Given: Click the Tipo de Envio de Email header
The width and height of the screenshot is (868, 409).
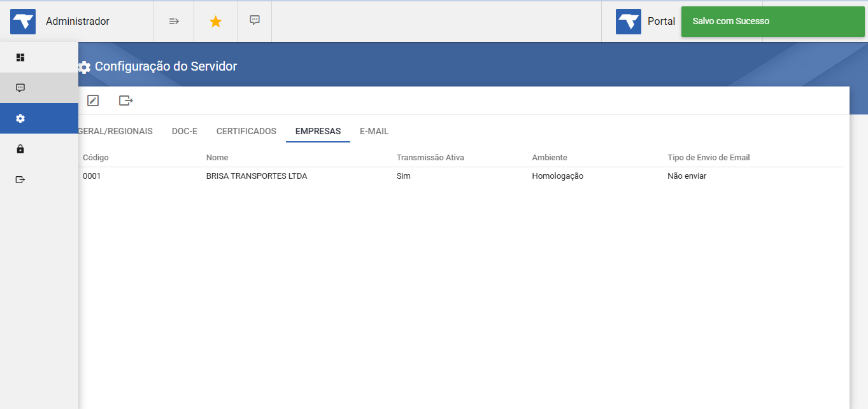Looking at the screenshot, I should pyautogui.click(x=709, y=158).
